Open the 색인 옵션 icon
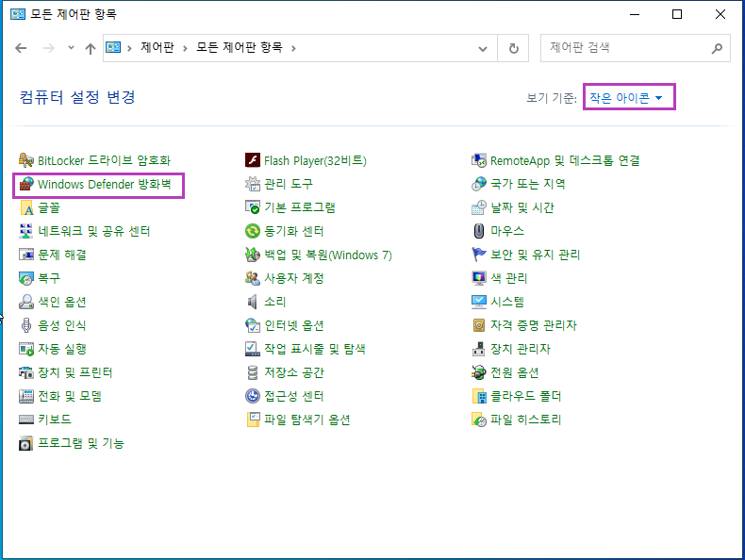 pos(26,302)
